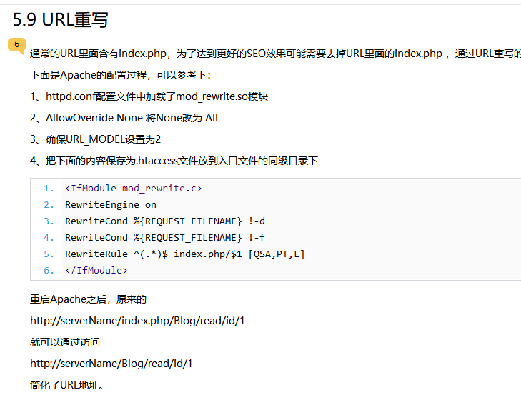Click step 3 about URL_MODEL设置为2

pos(95,139)
